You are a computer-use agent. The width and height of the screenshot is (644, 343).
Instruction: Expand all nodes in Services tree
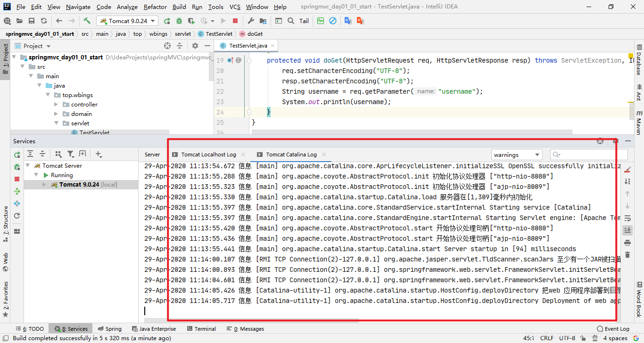(30, 154)
